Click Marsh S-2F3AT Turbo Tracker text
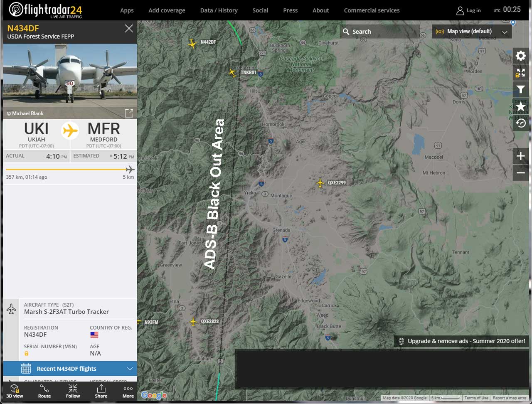 coord(66,312)
